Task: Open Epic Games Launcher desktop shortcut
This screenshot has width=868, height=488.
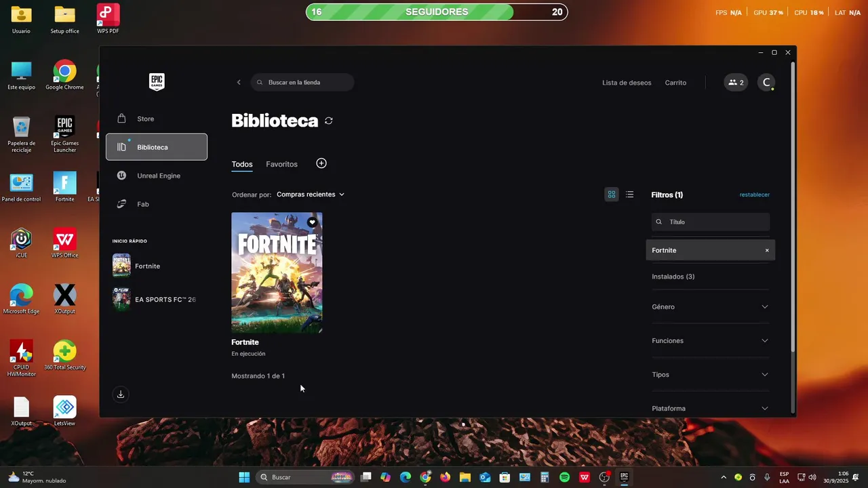Action: [x=64, y=134]
